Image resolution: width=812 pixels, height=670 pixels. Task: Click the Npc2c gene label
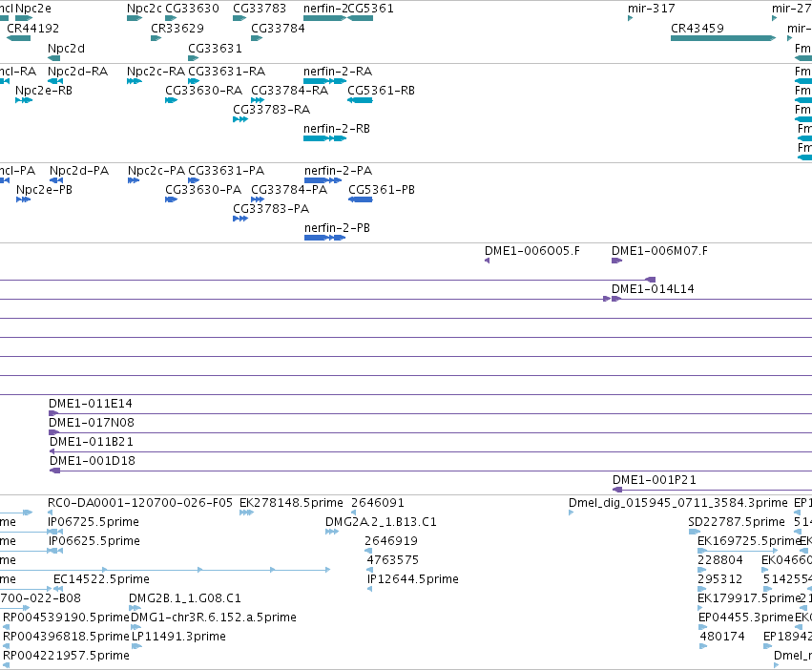[144, 9]
